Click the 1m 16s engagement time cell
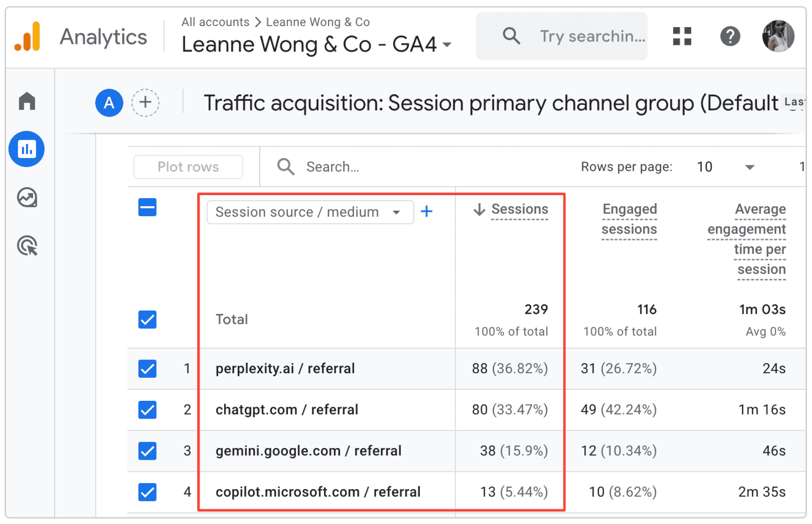Image resolution: width=812 pixels, height=524 pixels. [762, 410]
